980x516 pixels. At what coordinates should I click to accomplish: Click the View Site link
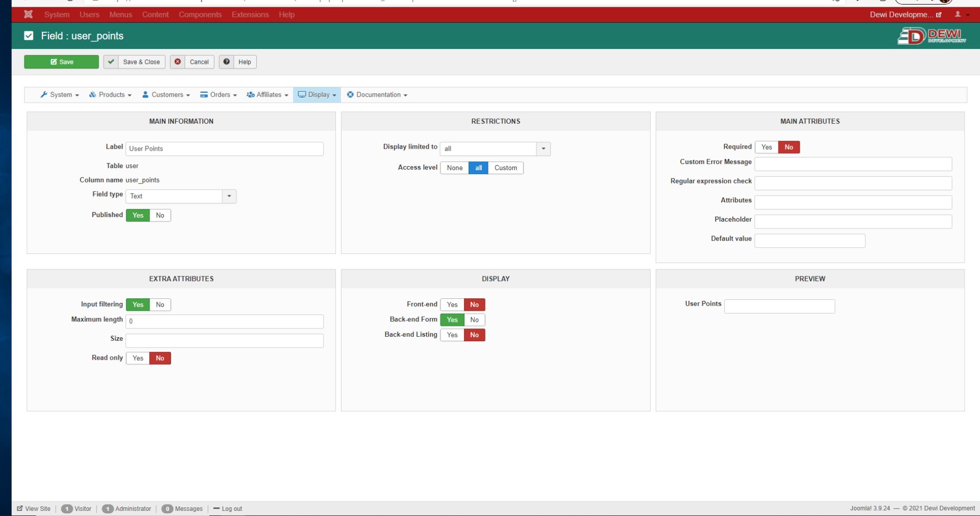pyautogui.click(x=34, y=509)
